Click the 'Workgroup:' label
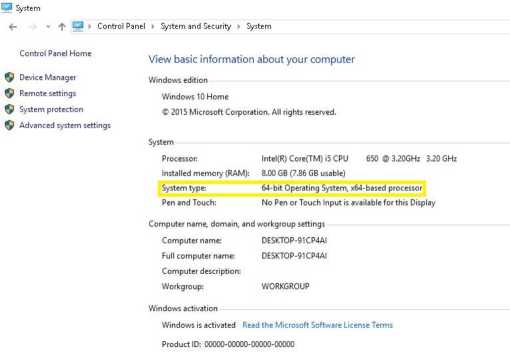Viewport: 510px width, 364px height. click(183, 286)
